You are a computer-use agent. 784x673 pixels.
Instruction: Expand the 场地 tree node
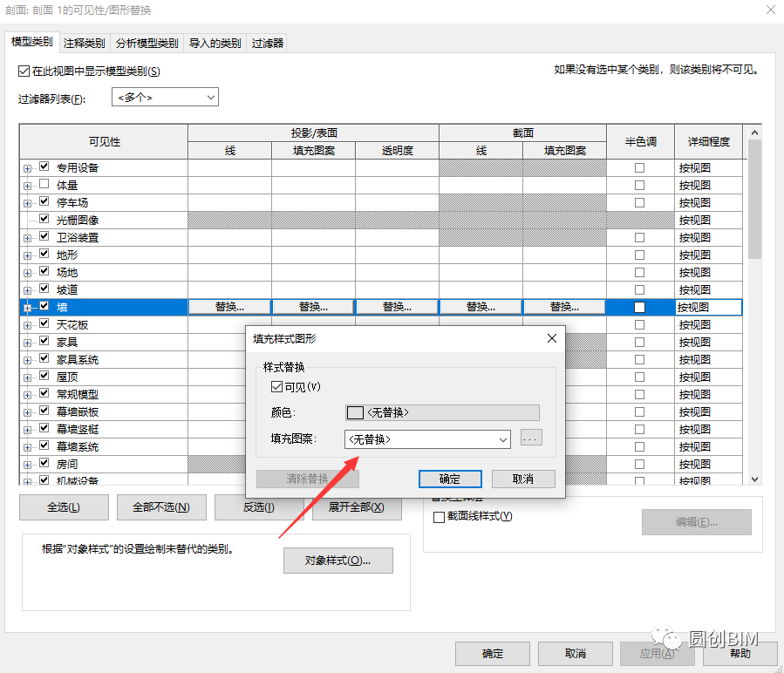click(x=27, y=273)
